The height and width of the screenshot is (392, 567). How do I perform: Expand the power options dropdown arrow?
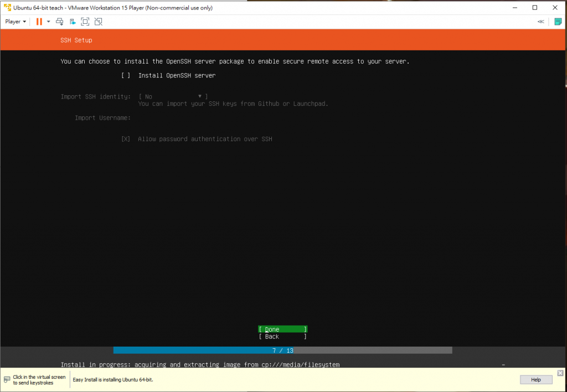coord(49,22)
